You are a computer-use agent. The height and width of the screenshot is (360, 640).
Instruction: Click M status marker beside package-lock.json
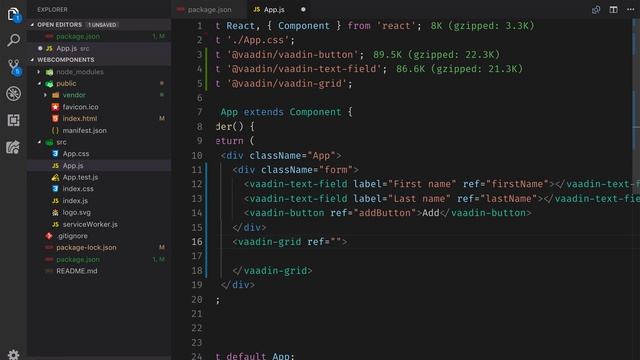162,247
